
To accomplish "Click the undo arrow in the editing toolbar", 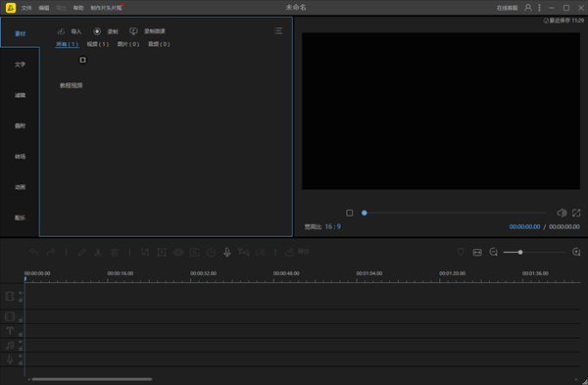I will pyautogui.click(x=34, y=253).
